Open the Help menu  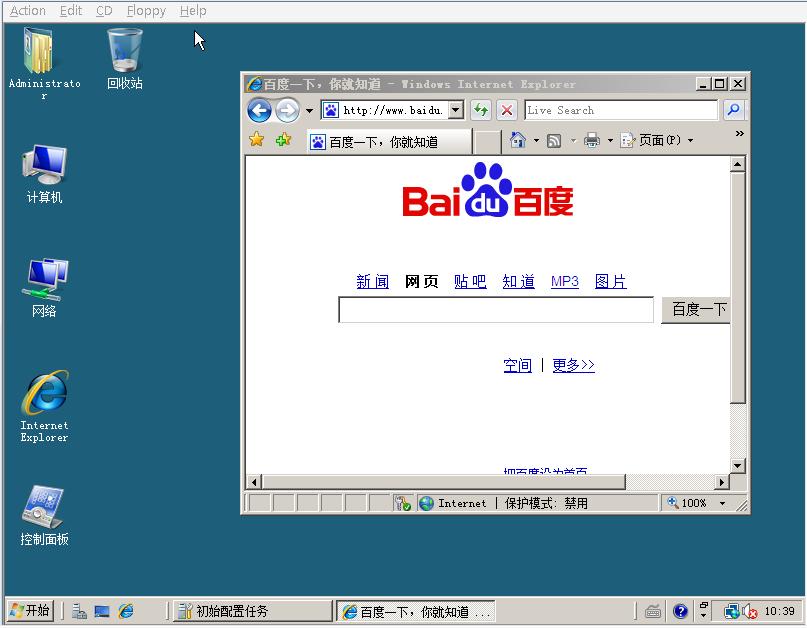click(x=193, y=10)
